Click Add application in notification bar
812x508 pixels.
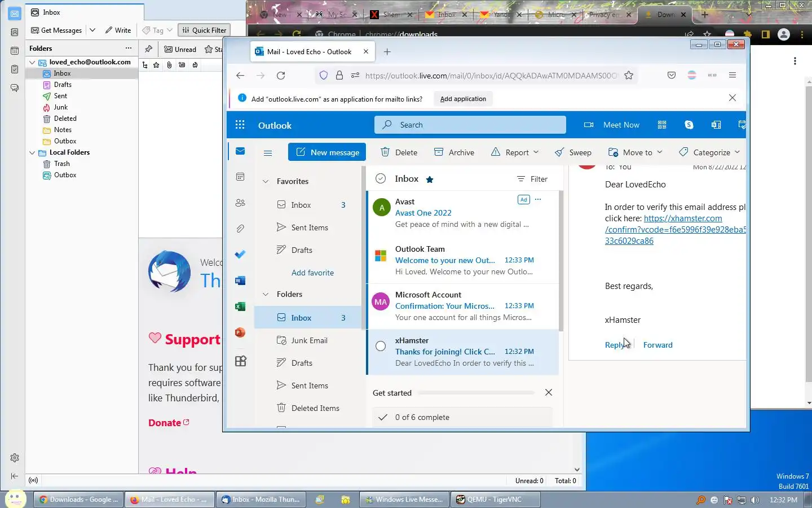[x=463, y=99]
